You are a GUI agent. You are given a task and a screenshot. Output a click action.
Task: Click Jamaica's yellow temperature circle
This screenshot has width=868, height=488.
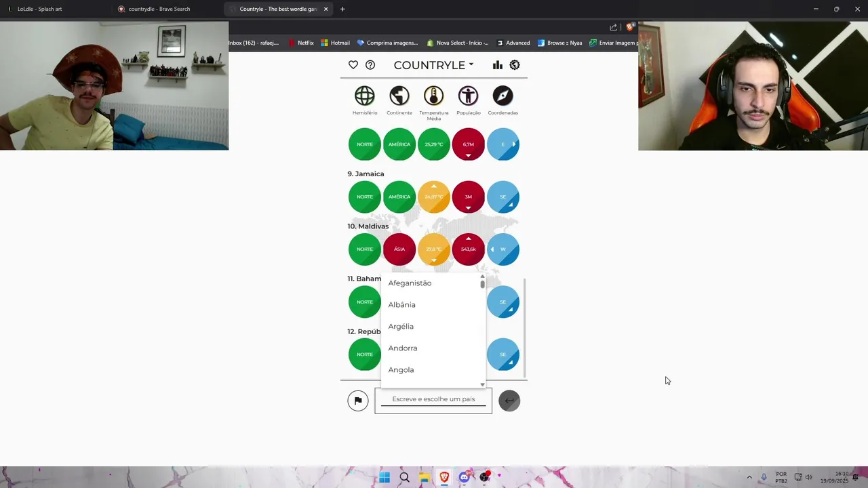[434, 197]
